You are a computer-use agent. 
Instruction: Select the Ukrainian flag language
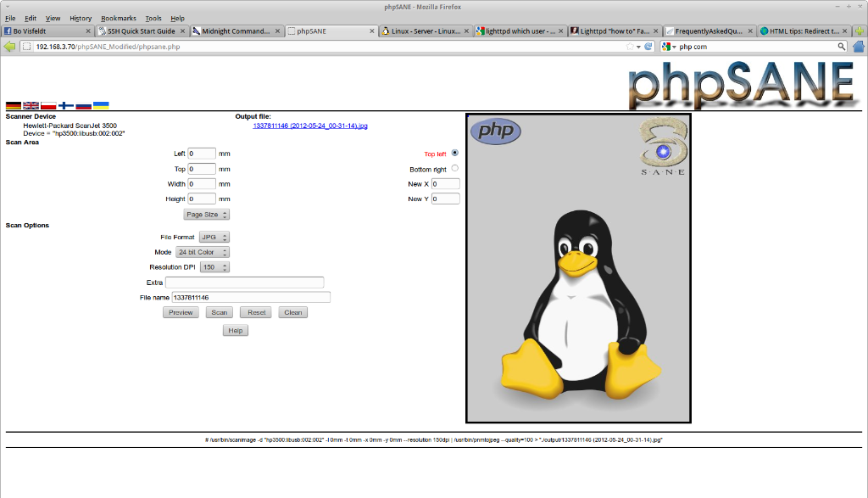click(x=101, y=105)
